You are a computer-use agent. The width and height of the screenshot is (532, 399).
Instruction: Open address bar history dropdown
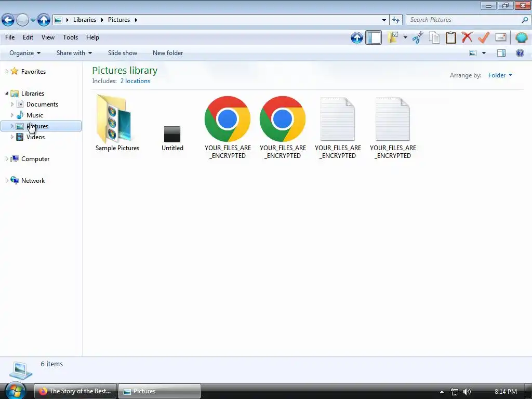click(x=384, y=20)
